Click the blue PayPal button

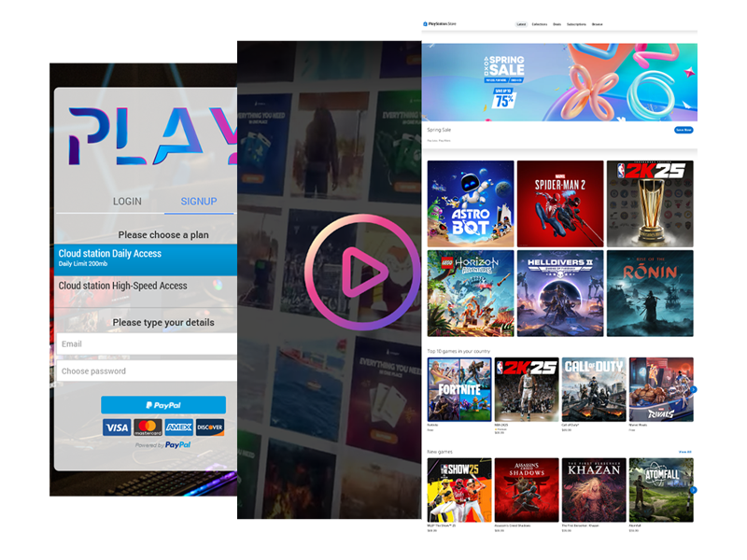click(163, 405)
